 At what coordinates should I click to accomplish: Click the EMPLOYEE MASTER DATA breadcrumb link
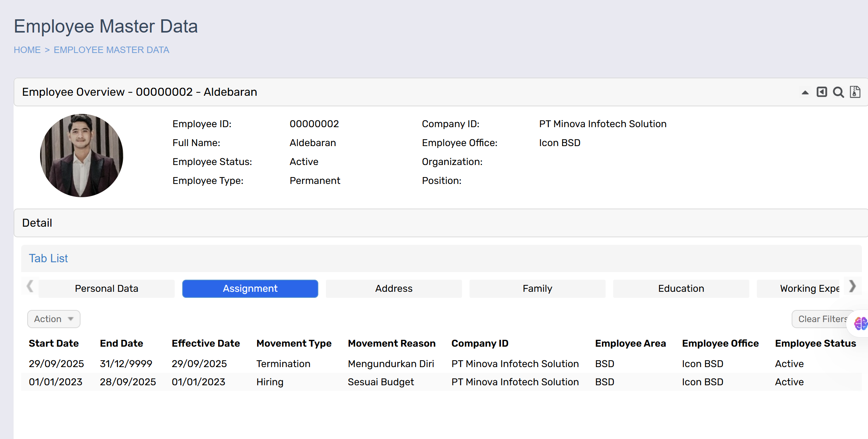(111, 50)
